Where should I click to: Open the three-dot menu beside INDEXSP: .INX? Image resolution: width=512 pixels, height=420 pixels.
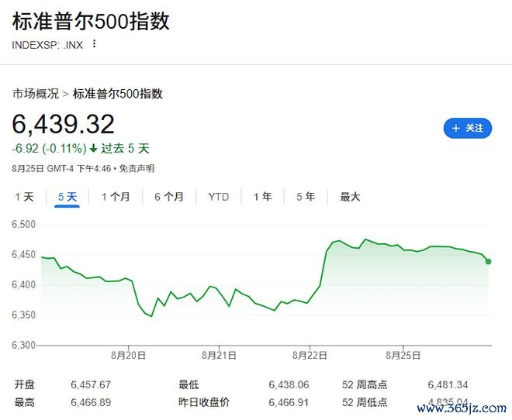[95, 44]
